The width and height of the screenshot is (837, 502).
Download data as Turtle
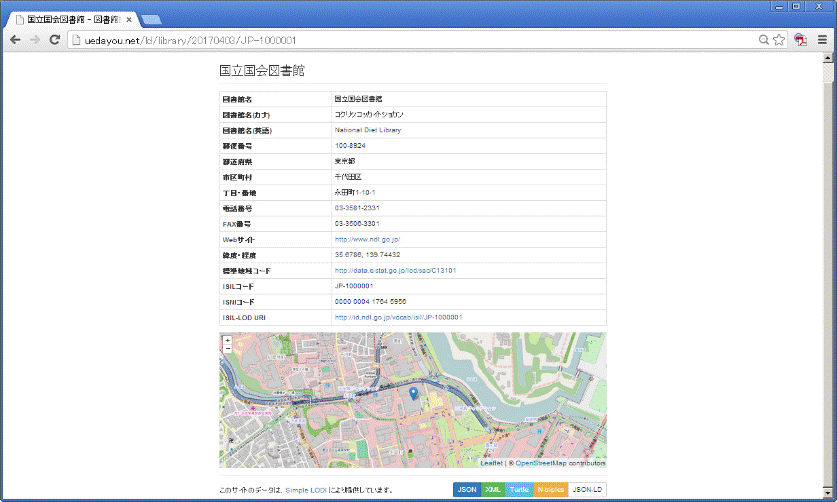pos(519,490)
